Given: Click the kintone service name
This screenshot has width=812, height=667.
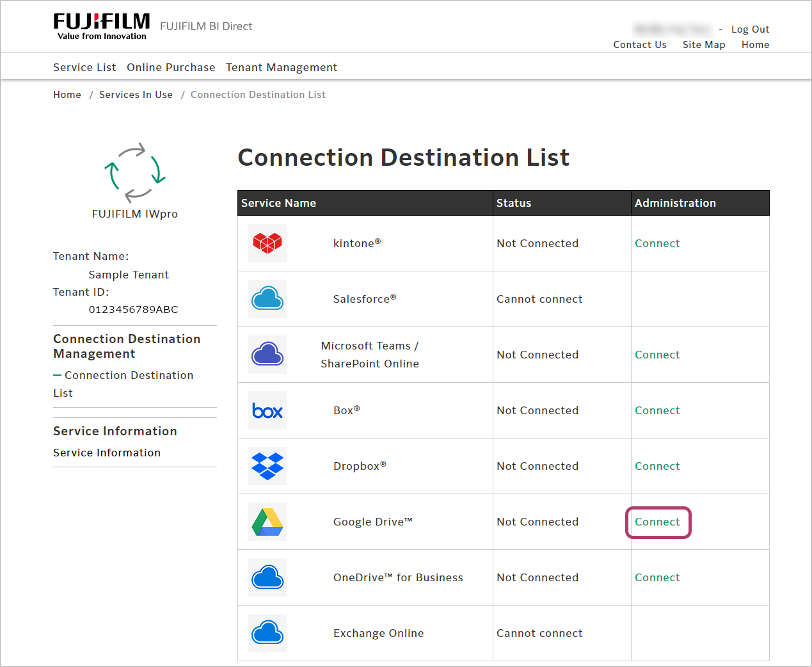Looking at the screenshot, I should pyautogui.click(x=357, y=243).
